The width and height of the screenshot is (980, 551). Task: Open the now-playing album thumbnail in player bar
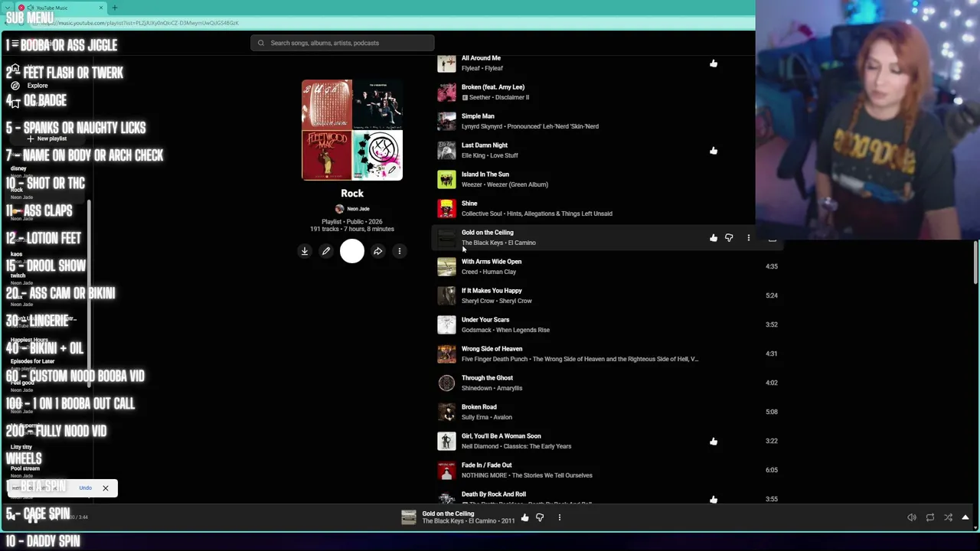point(409,518)
